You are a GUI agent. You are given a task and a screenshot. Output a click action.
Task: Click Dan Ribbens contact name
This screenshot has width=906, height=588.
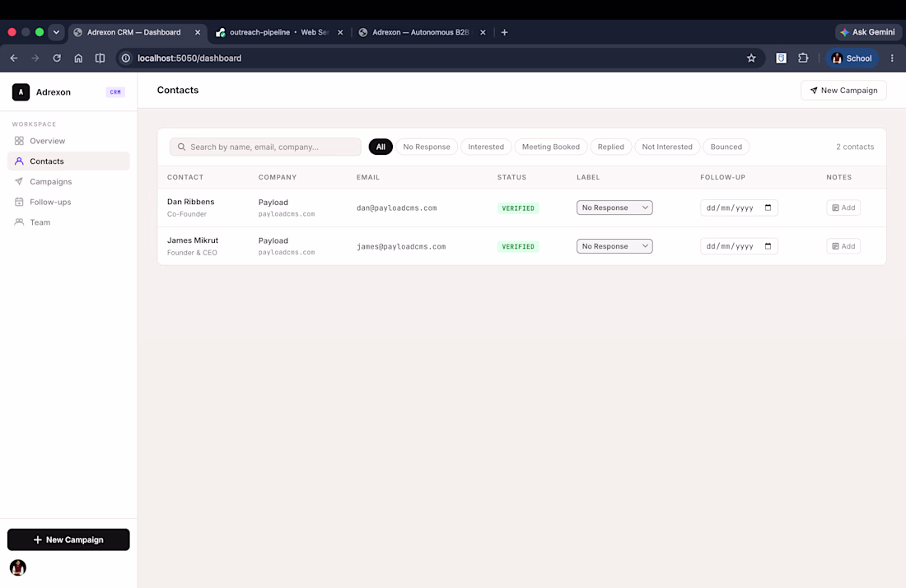pyautogui.click(x=191, y=202)
